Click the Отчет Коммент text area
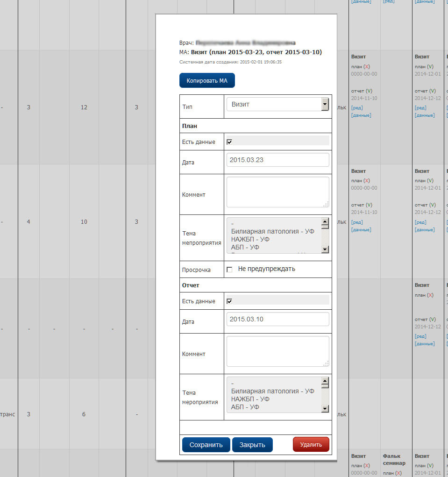The width and height of the screenshot is (448, 477). 277,351
